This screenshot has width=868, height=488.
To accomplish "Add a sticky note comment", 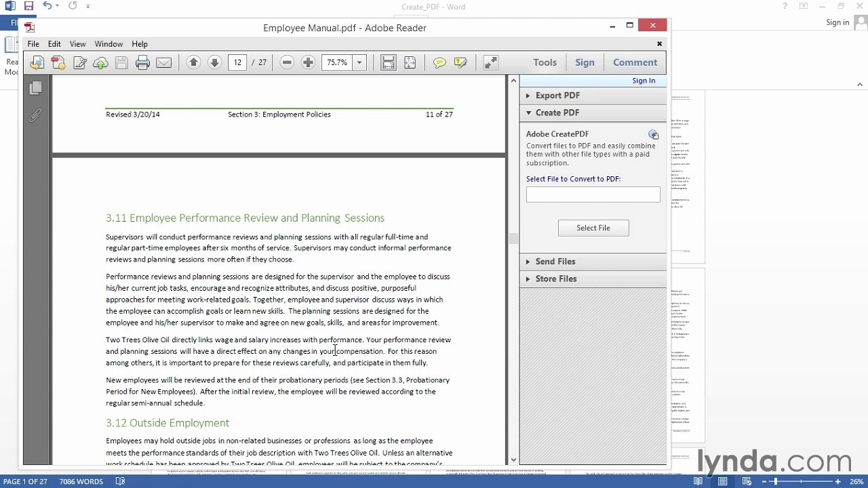I will (439, 62).
